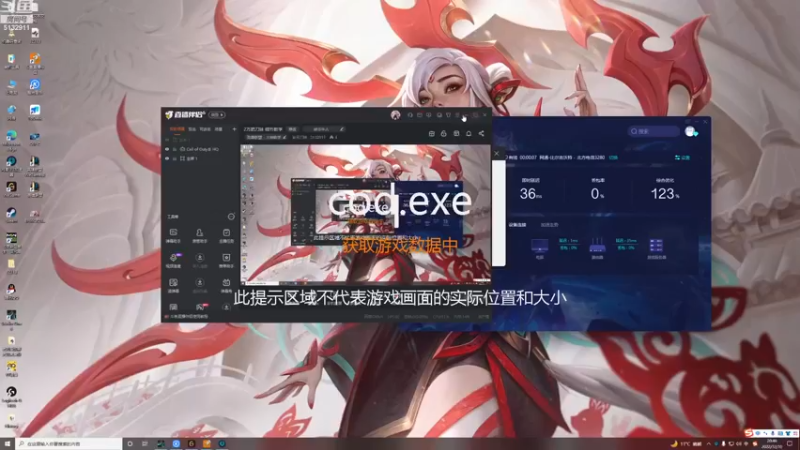
Task: Toggle the lock on the 全屏1 source
Action: click(x=174, y=159)
